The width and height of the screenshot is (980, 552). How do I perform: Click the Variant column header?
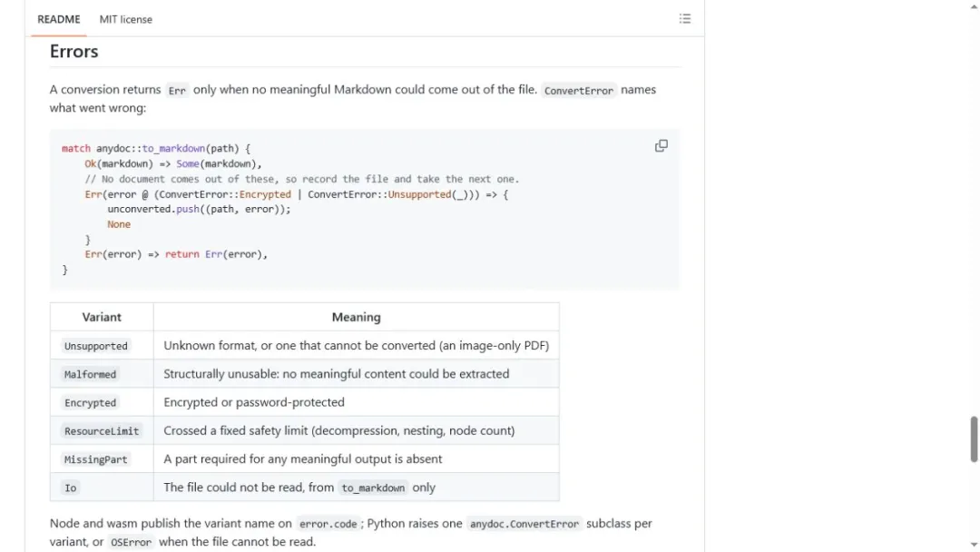click(102, 317)
